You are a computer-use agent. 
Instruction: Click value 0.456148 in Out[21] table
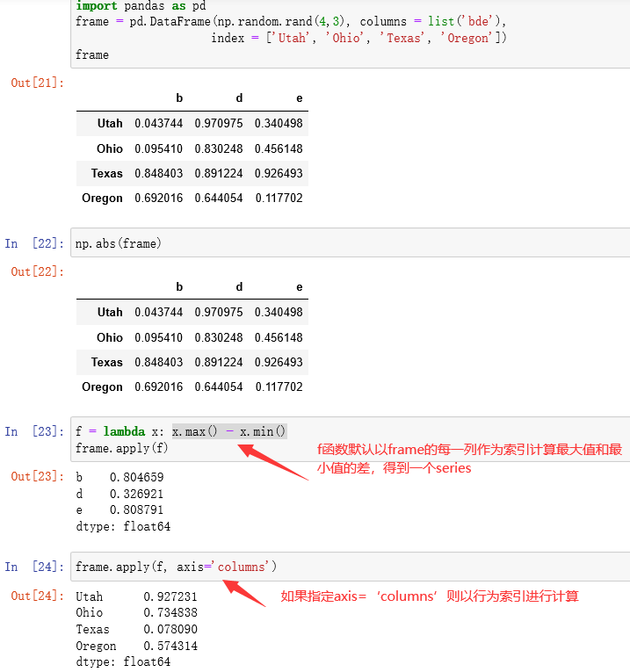[279, 148]
